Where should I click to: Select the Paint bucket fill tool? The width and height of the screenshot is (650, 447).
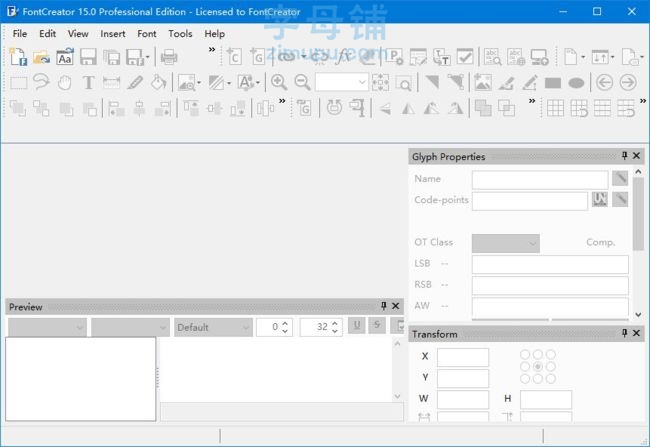(158, 83)
